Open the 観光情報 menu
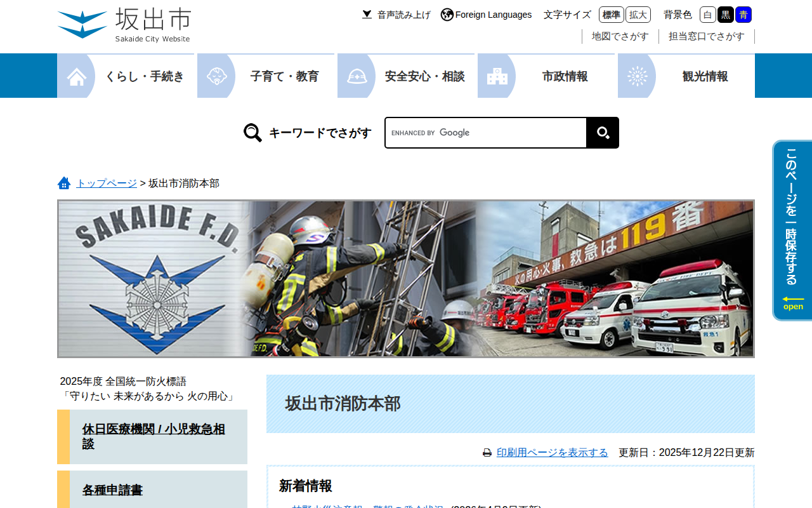This screenshot has width=812, height=508. point(686,76)
